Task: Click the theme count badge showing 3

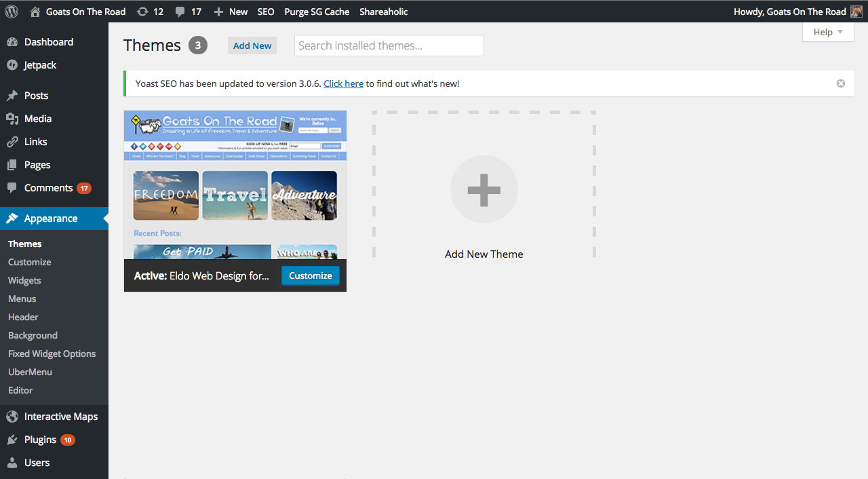Action: point(198,45)
